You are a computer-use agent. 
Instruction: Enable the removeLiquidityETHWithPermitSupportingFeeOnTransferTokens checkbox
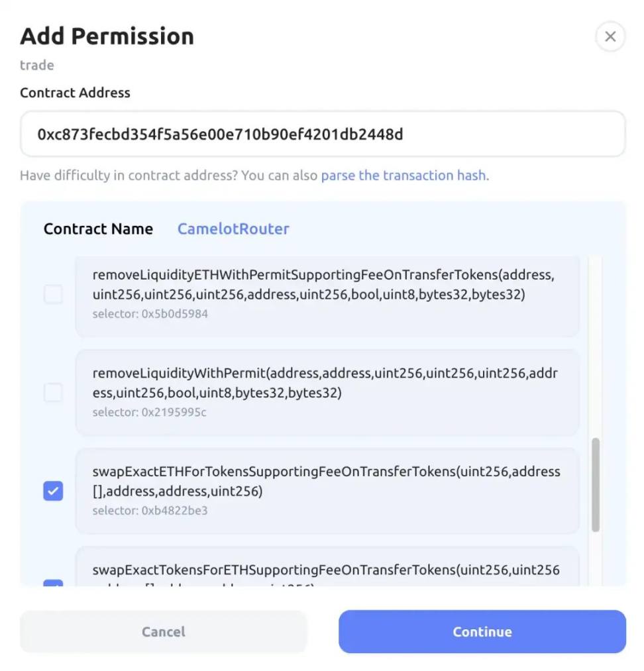[x=53, y=294]
